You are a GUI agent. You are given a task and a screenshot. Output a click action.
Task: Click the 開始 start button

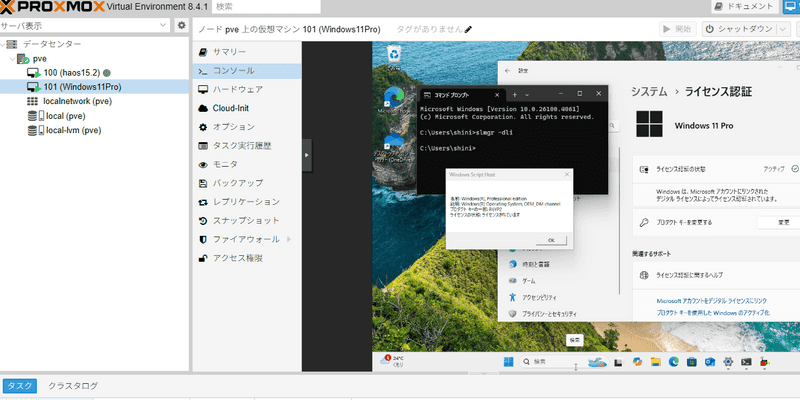679,29
